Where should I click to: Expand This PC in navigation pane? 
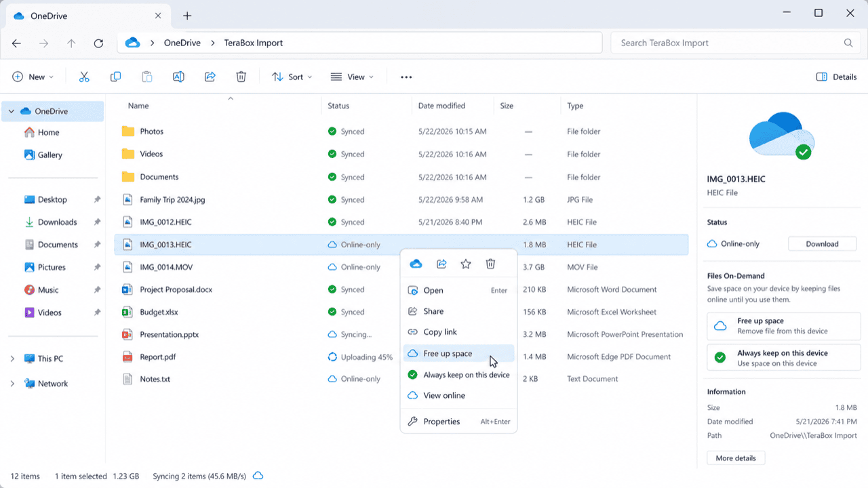click(12, 359)
